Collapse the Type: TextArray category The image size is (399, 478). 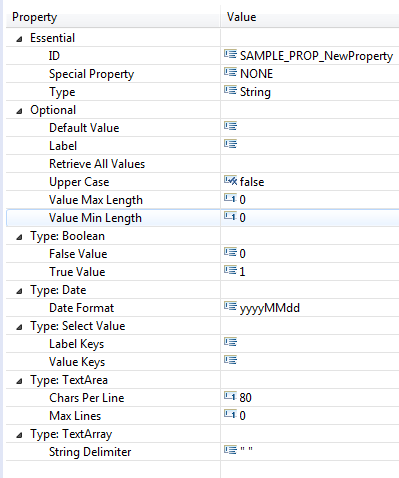(19, 435)
